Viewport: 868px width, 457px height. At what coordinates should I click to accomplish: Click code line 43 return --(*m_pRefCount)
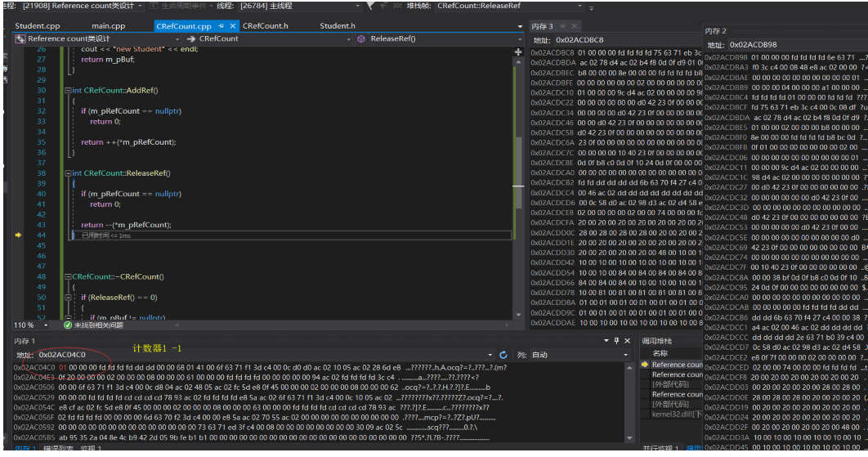click(126, 225)
